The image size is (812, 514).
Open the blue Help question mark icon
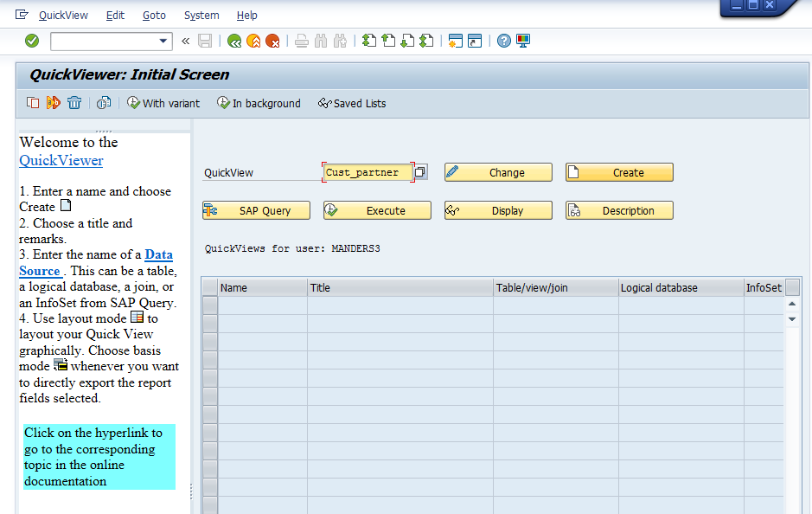tap(503, 41)
